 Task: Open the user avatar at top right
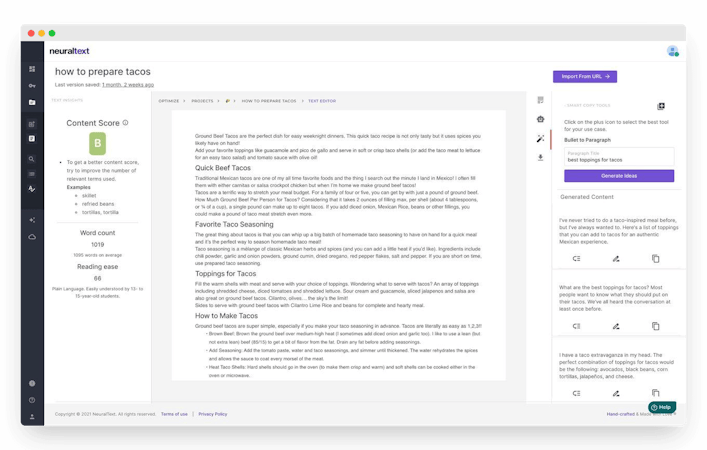pos(673,51)
